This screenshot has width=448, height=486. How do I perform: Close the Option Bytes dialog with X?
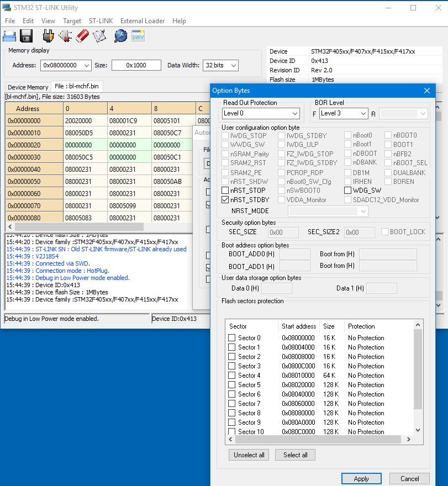[427, 91]
